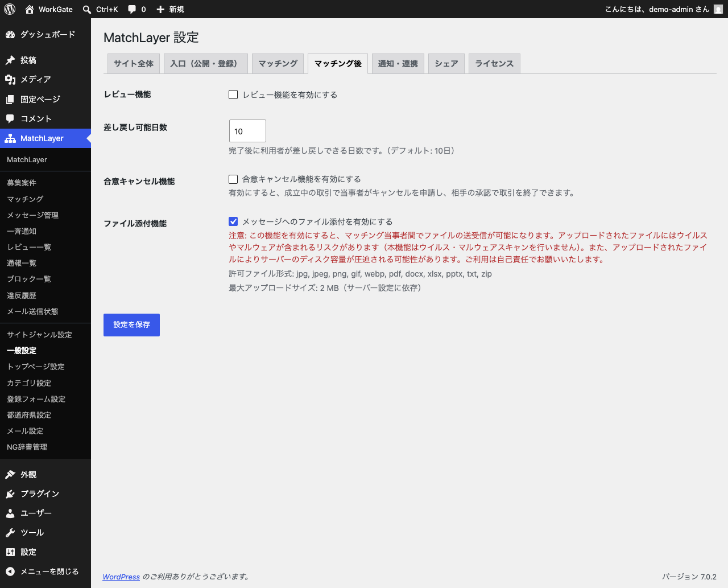Screen dimensions: 728x588
Task: Click the 外観 paintbrush icon
Action: pos(10,475)
